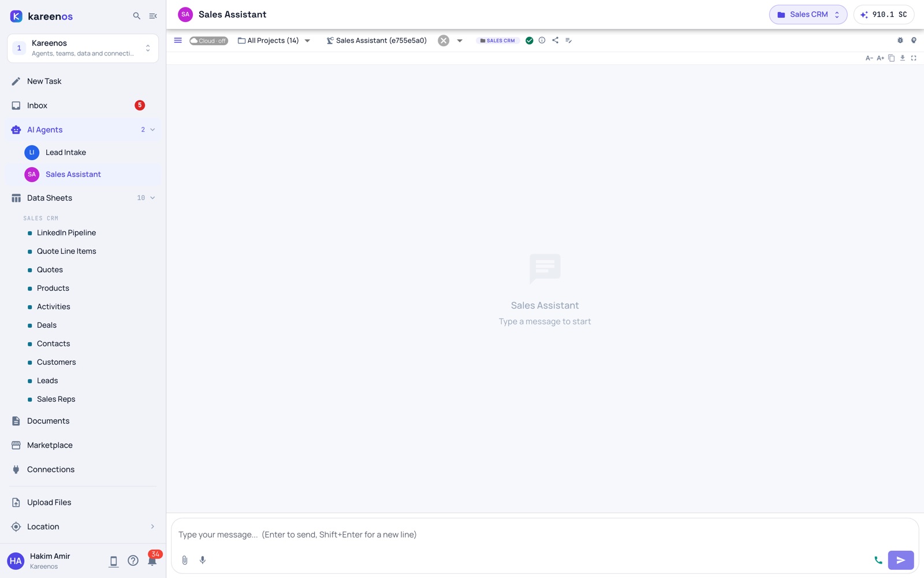This screenshot has width=924, height=578.
Task: Open the Customers data sheet
Action: click(x=57, y=362)
